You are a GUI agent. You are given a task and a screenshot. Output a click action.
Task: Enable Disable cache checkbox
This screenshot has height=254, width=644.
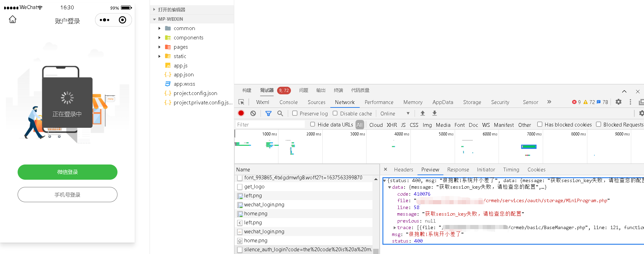(x=335, y=113)
